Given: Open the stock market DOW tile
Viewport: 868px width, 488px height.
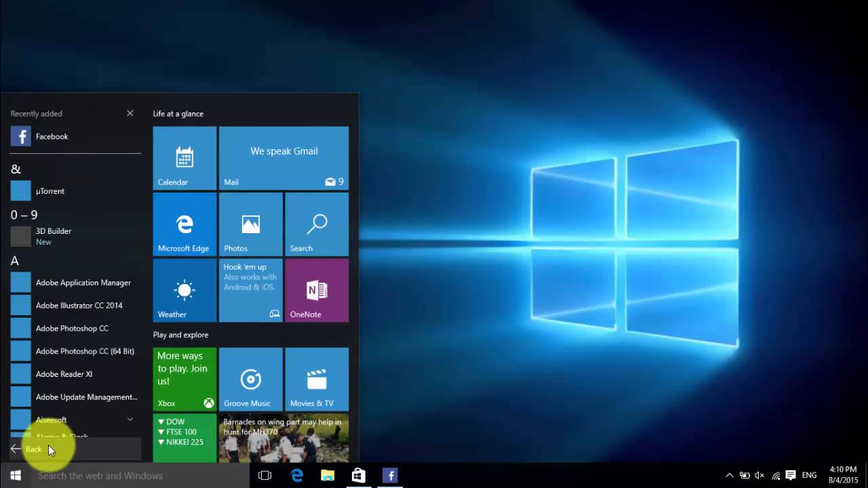Looking at the screenshot, I should click(x=184, y=438).
